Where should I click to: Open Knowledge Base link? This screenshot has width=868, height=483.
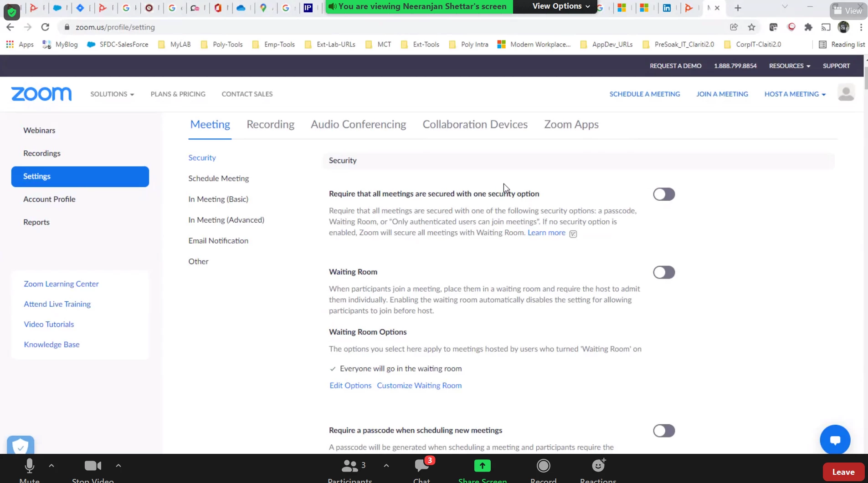(x=51, y=344)
